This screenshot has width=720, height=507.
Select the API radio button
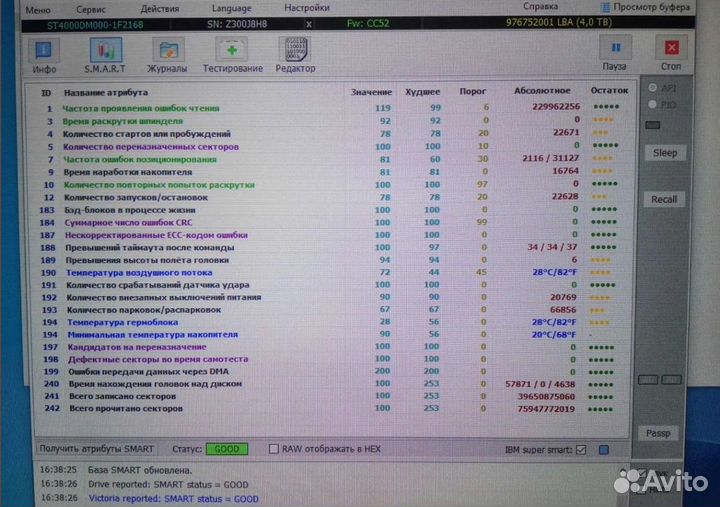click(x=652, y=88)
